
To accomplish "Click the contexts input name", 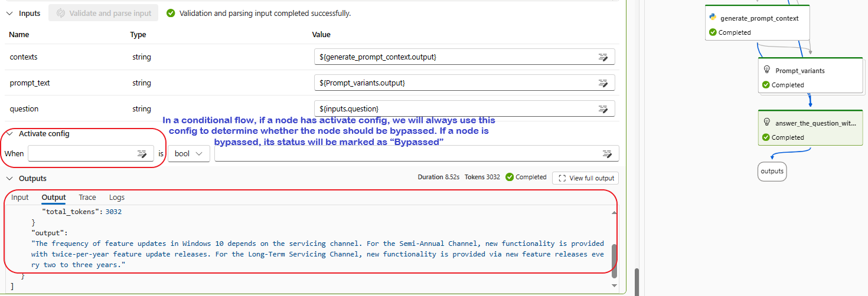I will tap(24, 57).
